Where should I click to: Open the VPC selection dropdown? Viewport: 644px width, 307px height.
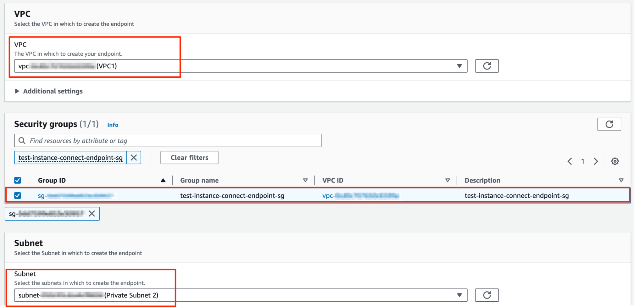459,66
